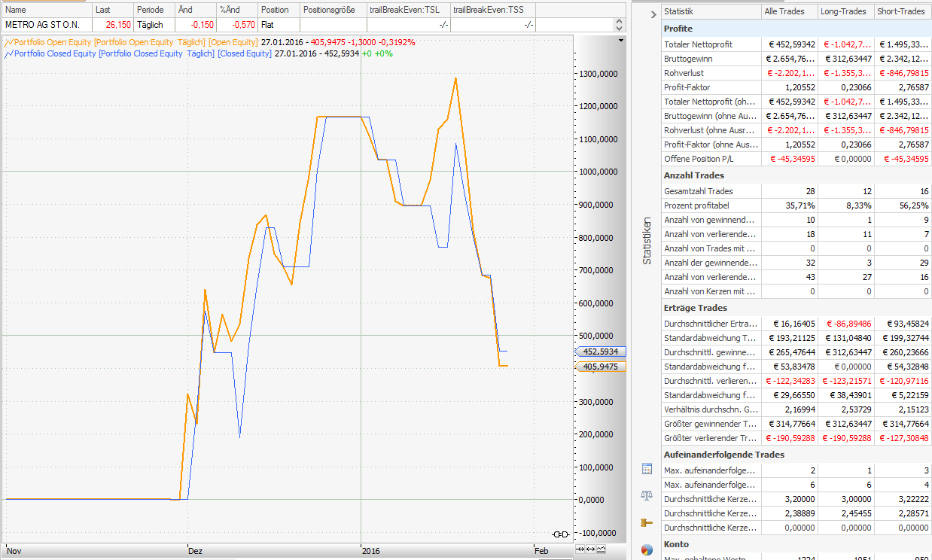Image resolution: width=932 pixels, height=560 pixels.
Task: Click the double-arrow horizontal zoom icon
Action: [590, 549]
